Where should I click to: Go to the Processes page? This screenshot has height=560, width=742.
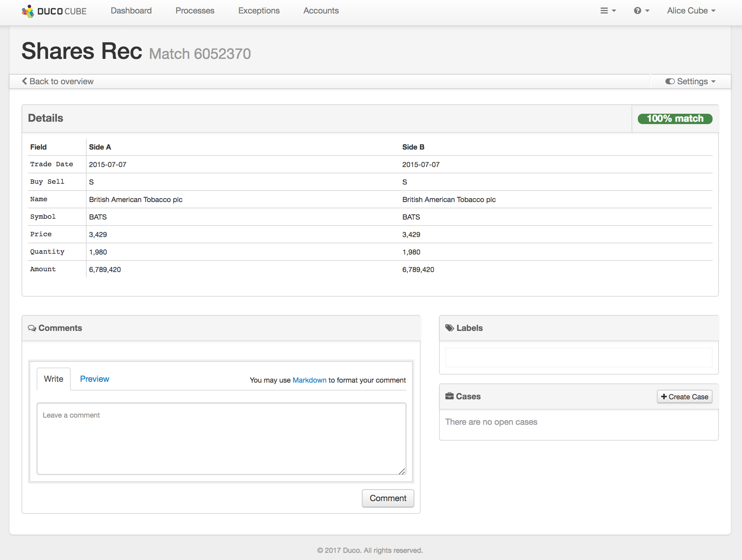coord(195,11)
